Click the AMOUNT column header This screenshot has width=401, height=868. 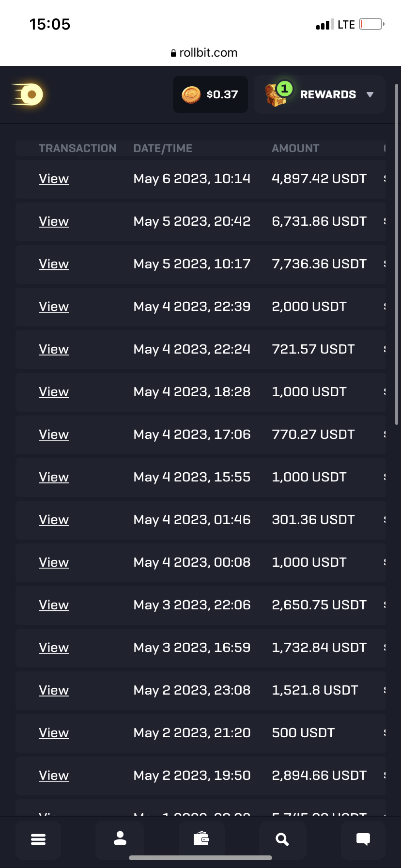coord(295,148)
